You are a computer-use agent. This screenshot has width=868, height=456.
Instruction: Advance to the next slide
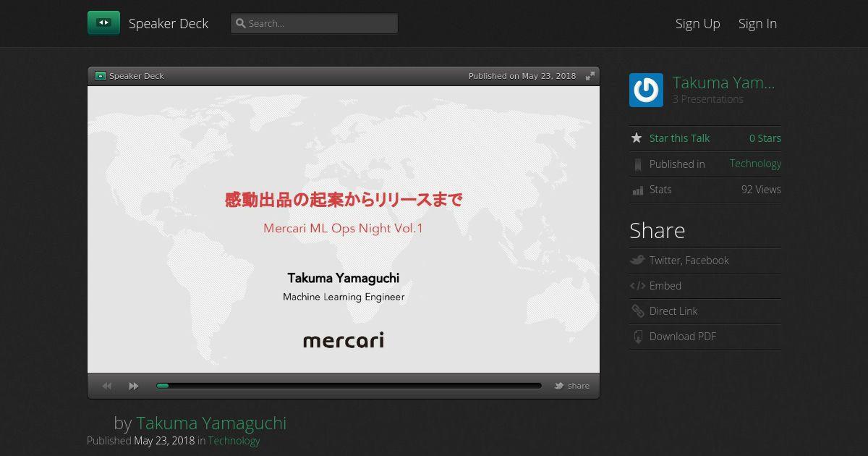click(134, 387)
